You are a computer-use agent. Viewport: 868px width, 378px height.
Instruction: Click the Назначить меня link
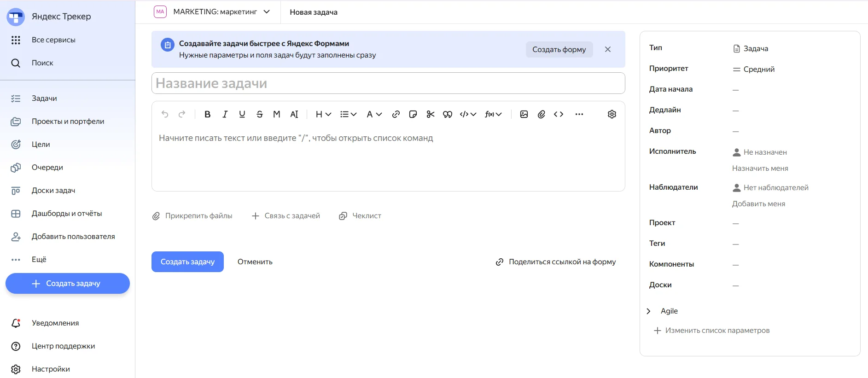[x=760, y=169]
